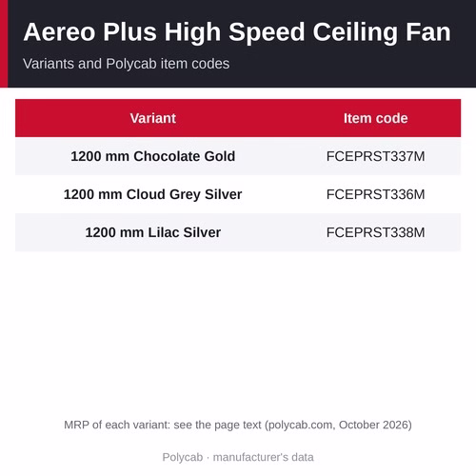The width and height of the screenshot is (476, 476).
Task: Click item code FCEPRST337M
Action: (x=375, y=156)
